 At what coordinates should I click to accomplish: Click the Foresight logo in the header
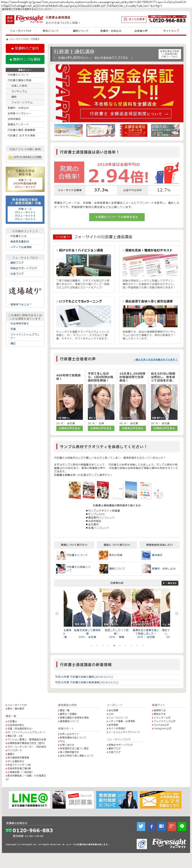point(30,19)
